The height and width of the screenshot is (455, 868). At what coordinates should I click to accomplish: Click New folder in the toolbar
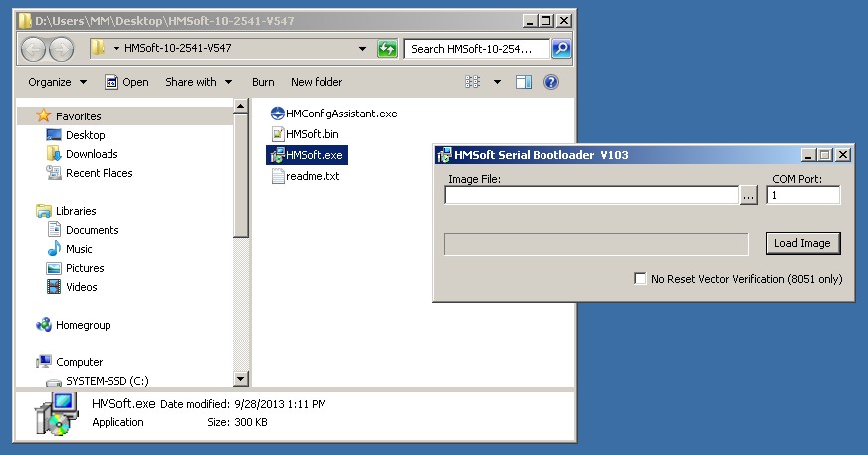317,82
